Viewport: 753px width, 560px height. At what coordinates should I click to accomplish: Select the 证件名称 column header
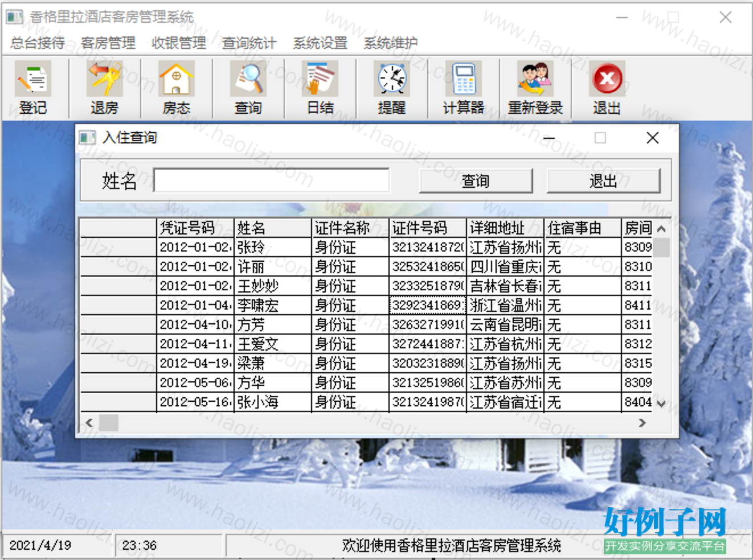pos(350,228)
